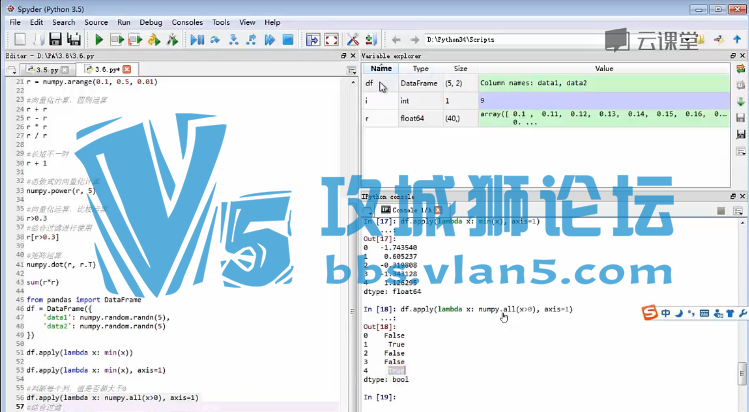Open the Edit menu
Screen dimensions: 749x412
[x=36, y=22]
